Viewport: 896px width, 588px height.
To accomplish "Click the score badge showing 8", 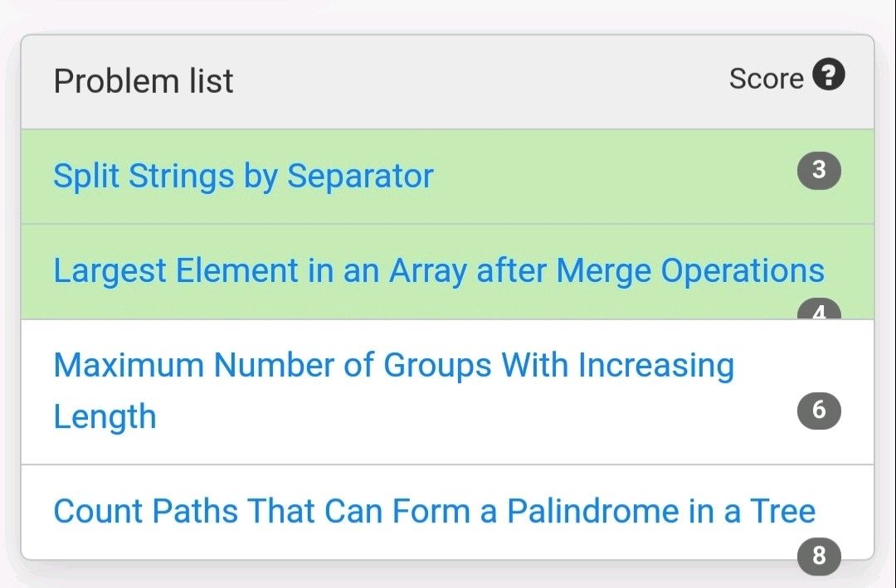I will pyautogui.click(x=819, y=555).
